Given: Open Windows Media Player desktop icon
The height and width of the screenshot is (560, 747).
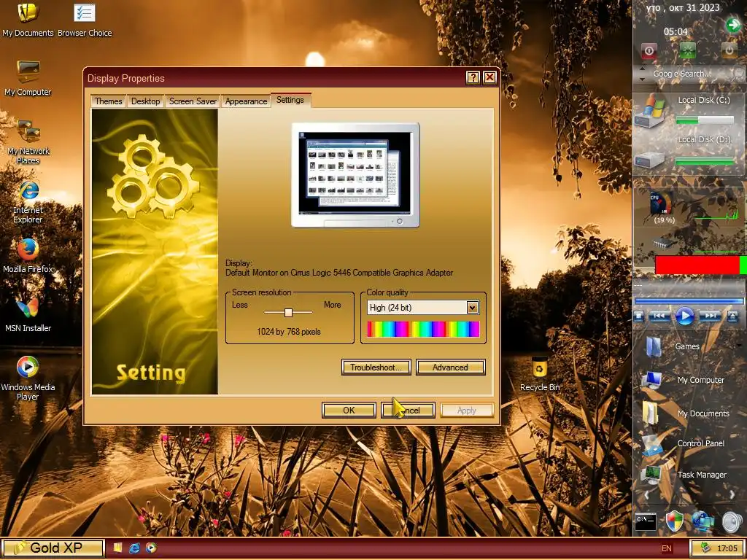Looking at the screenshot, I should [x=28, y=378].
